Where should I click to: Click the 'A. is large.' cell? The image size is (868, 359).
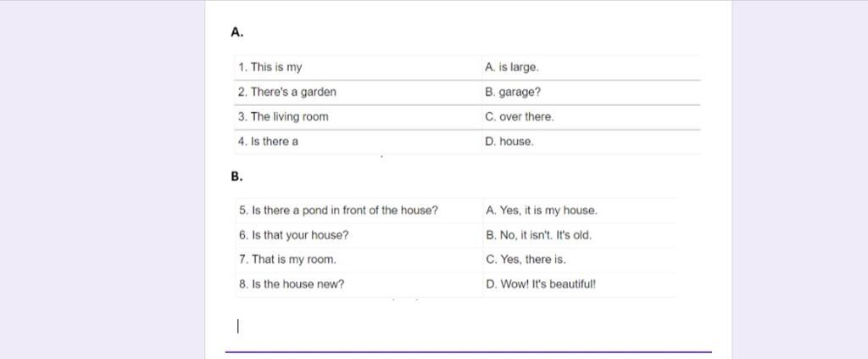tap(591, 68)
